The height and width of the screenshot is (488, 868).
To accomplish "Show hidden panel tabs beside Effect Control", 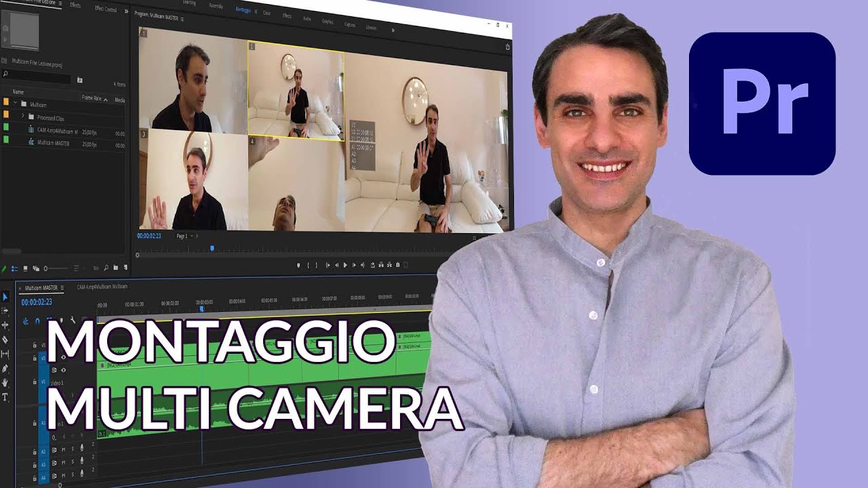I will click(126, 11).
